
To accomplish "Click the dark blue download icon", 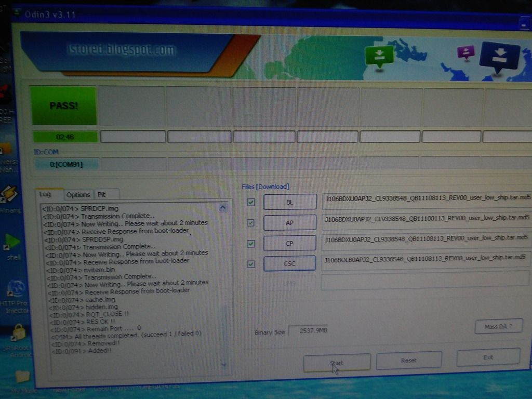I will [499, 56].
